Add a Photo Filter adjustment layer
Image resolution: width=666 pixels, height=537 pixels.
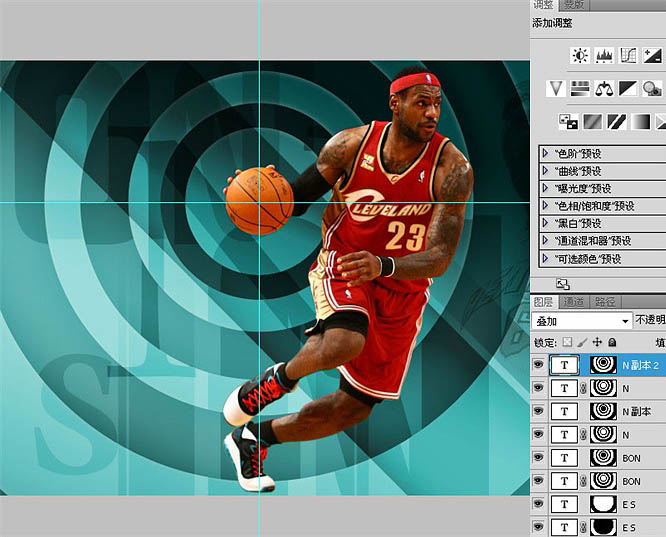click(x=652, y=88)
